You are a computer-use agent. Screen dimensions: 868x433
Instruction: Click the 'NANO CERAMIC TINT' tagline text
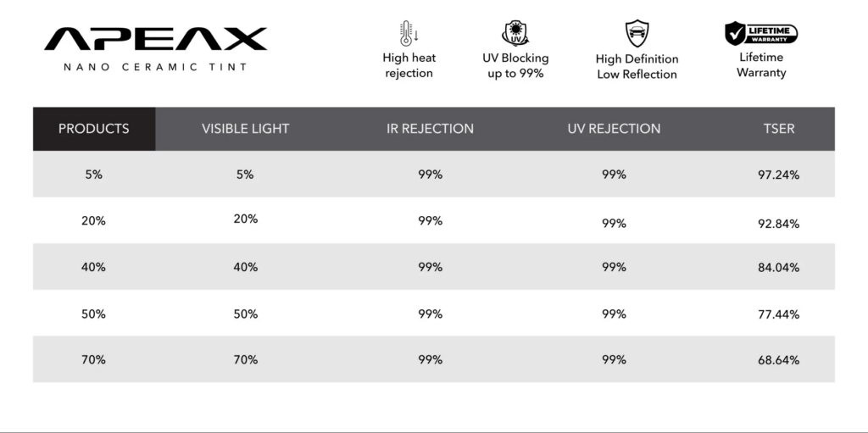point(156,68)
